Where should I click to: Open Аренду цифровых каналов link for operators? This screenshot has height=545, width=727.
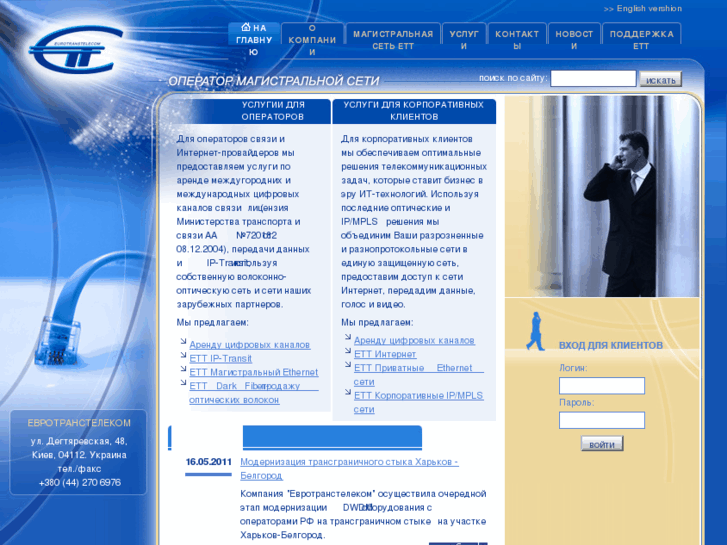pyautogui.click(x=250, y=345)
